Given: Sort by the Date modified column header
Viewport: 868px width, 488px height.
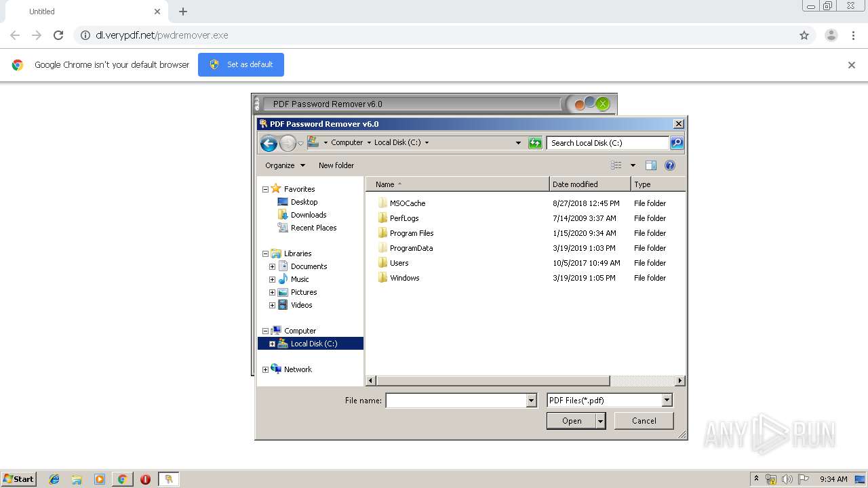Looking at the screenshot, I should click(590, 184).
